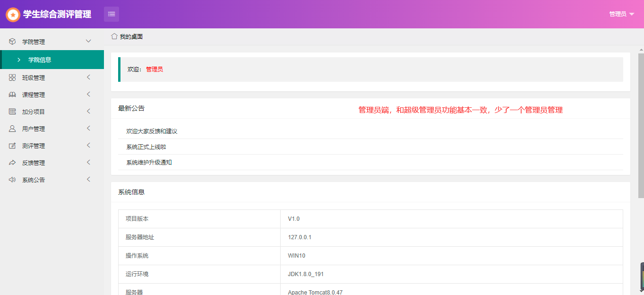Image resolution: width=644 pixels, height=295 pixels.
Task: Click the page vertical scrollbar thumb
Action: [641, 125]
